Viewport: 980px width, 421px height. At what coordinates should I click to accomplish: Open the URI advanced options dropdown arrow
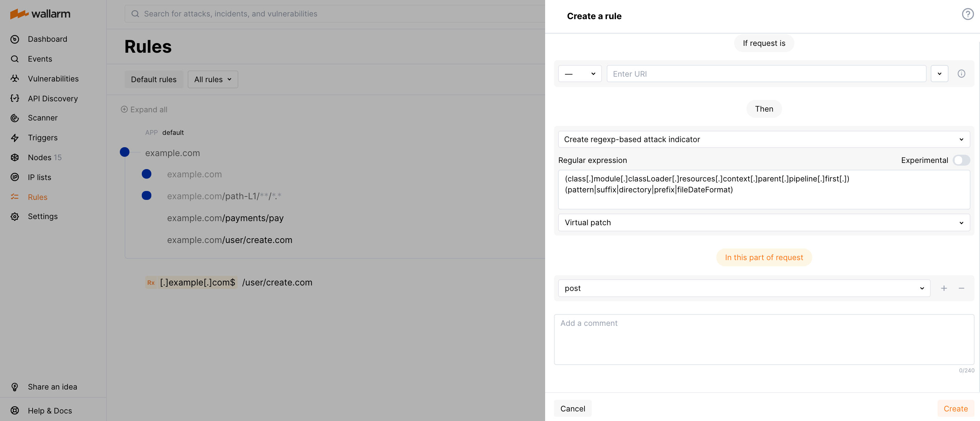tap(939, 74)
